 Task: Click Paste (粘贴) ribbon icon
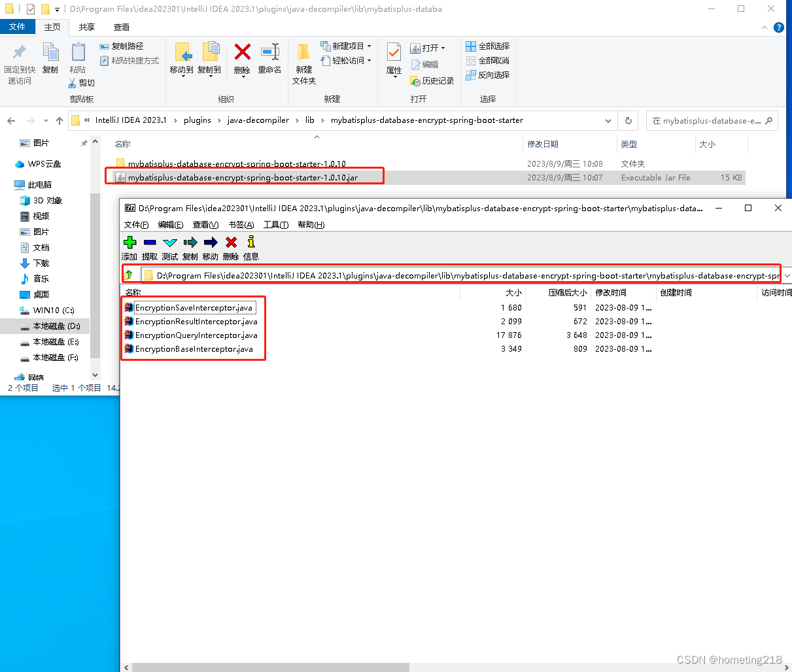coord(78,52)
